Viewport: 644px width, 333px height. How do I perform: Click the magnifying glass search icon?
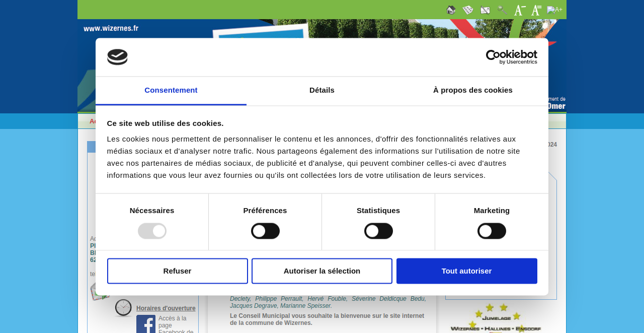(x=502, y=10)
